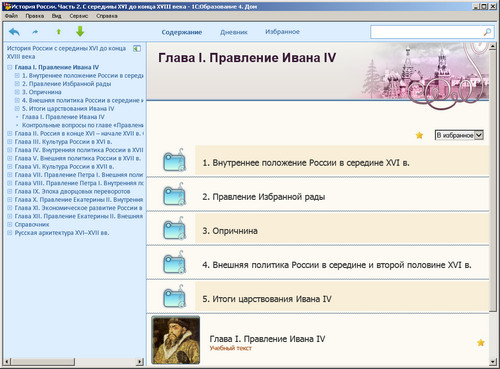Click the content scrollbar up arrow

point(493,47)
